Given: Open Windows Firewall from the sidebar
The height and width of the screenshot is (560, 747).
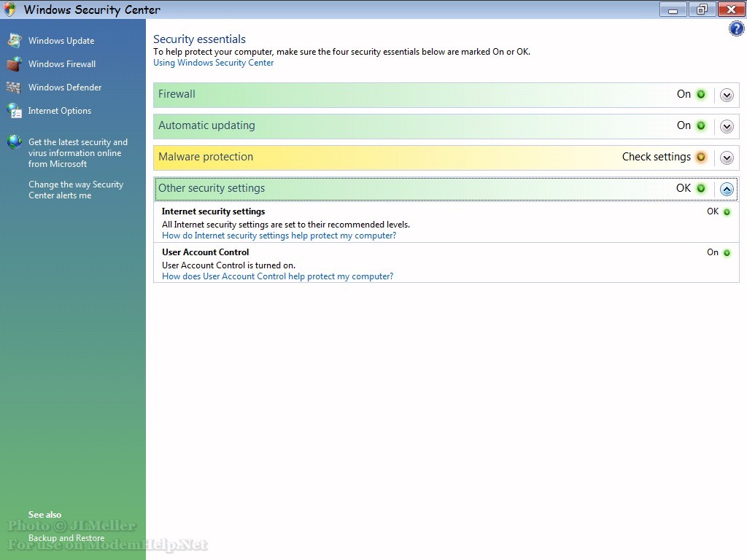Looking at the screenshot, I should point(62,64).
